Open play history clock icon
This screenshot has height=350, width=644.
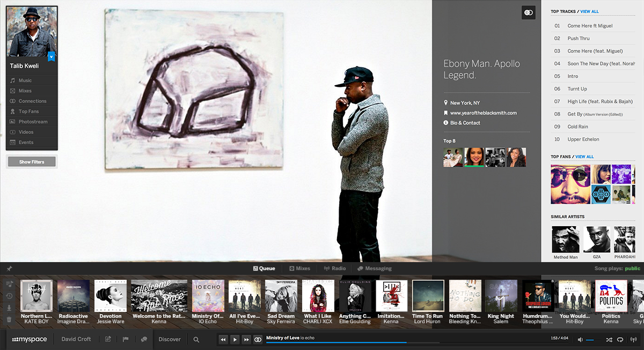tap(9, 296)
